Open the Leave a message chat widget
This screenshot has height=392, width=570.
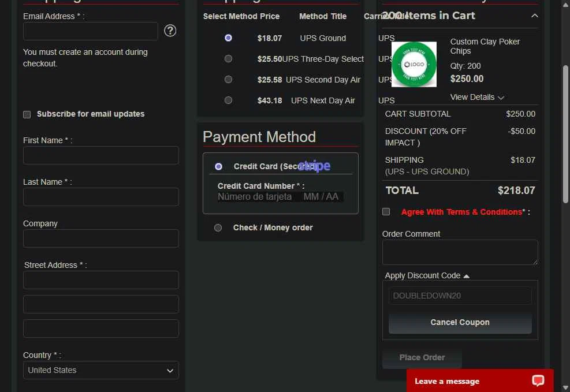(480, 380)
